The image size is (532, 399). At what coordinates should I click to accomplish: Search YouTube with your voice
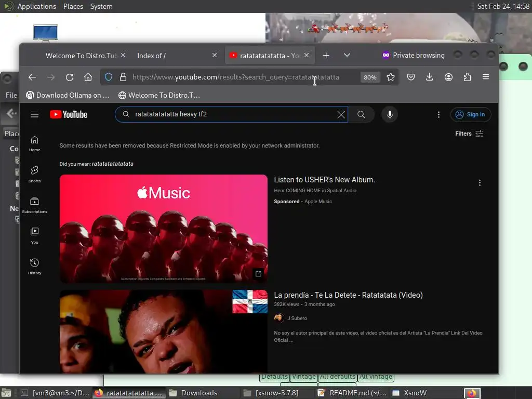pos(390,115)
